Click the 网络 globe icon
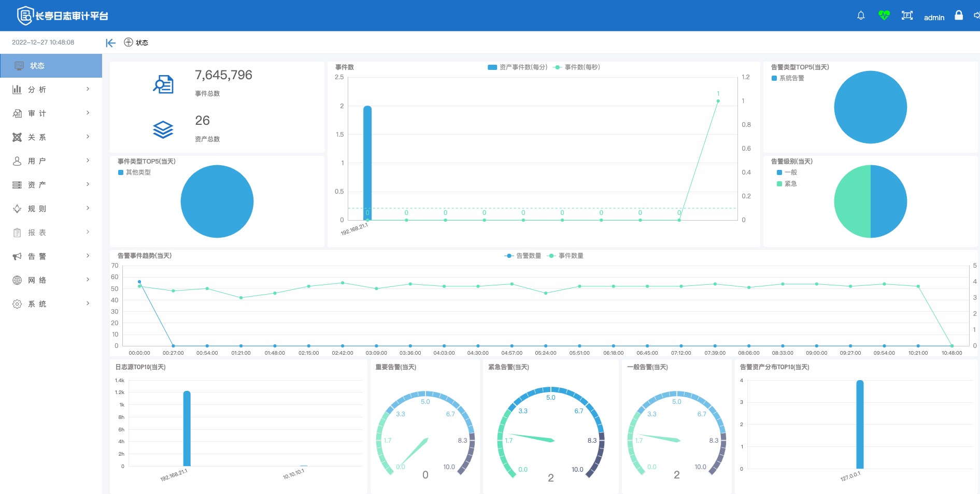Image resolution: width=980 pixels, height=494 pixels. click(x=17, y=280)
